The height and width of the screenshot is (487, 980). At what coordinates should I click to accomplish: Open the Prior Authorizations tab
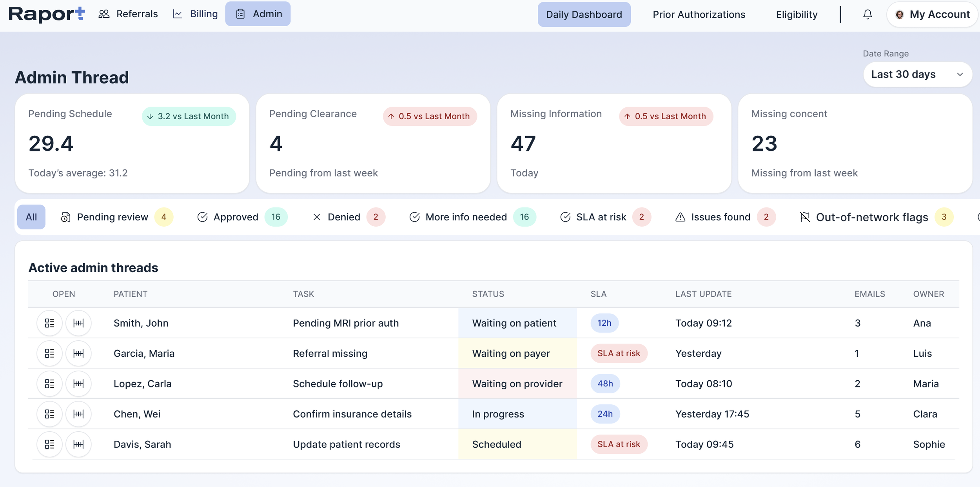(699, 15)
